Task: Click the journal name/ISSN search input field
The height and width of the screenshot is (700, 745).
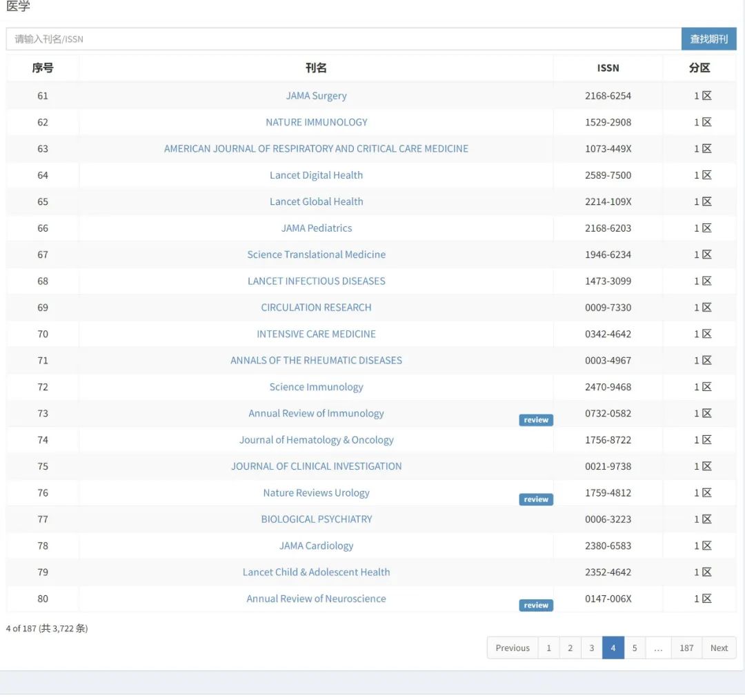Action: coord(344,39)
